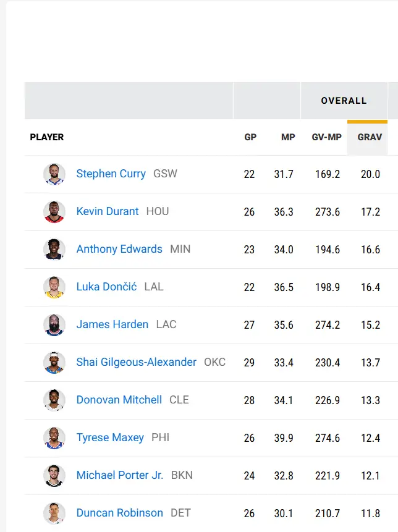
Task: Click Stephen Curry's headshot avatar
Action: (54, 174)
